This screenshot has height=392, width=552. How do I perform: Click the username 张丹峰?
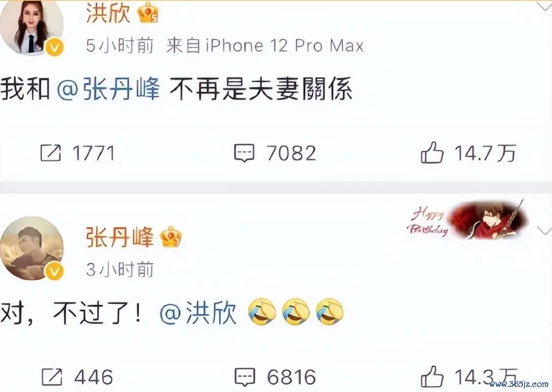[x=120, y=237]
